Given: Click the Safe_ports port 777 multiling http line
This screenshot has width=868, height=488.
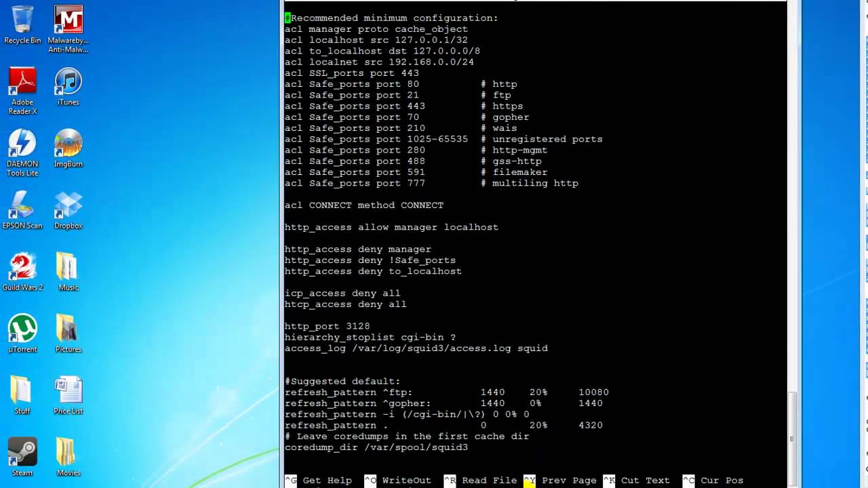Looking at the screenshot, I should [431, 183].
